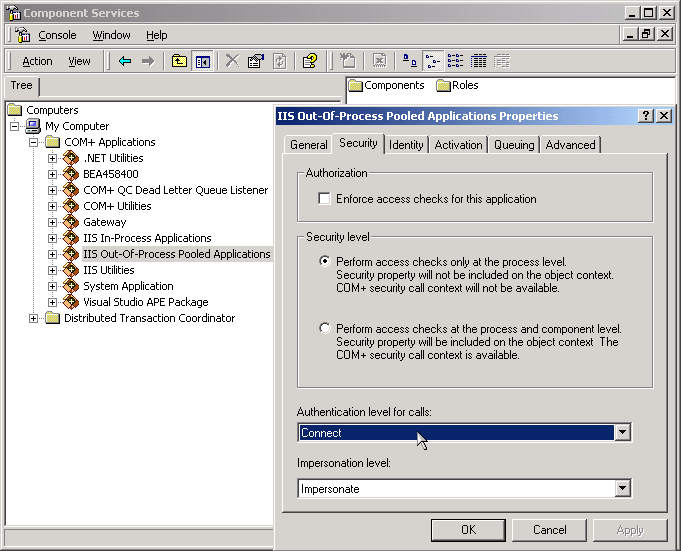Viewport: 681px width, 551px height.
Task: Click the IIS Utilities package icon
Action: 70,270
